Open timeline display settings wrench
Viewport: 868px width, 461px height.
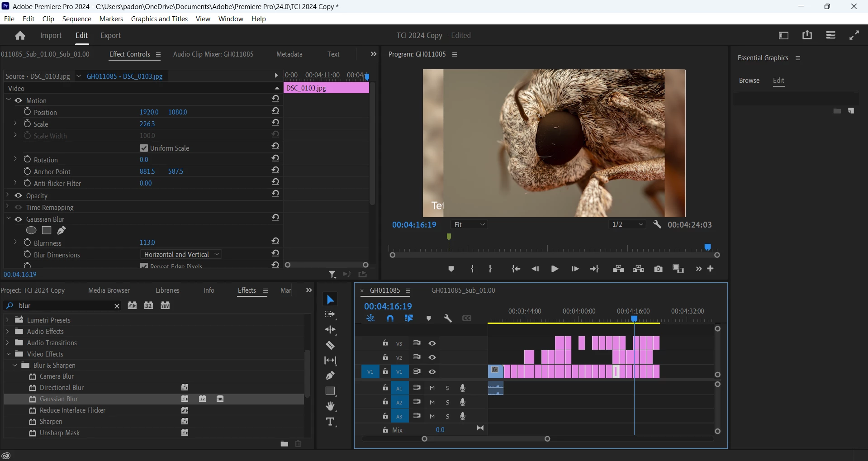pos(448,318)
